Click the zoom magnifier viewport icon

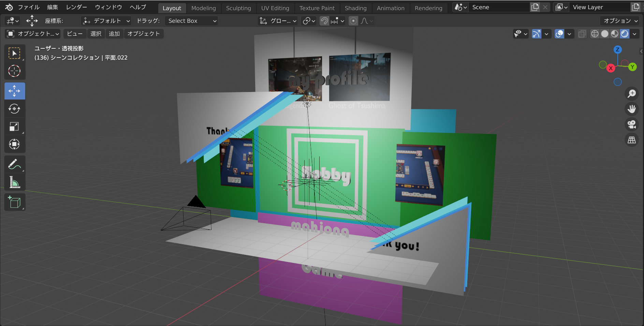pyautogui.click(x=632, y=93)
